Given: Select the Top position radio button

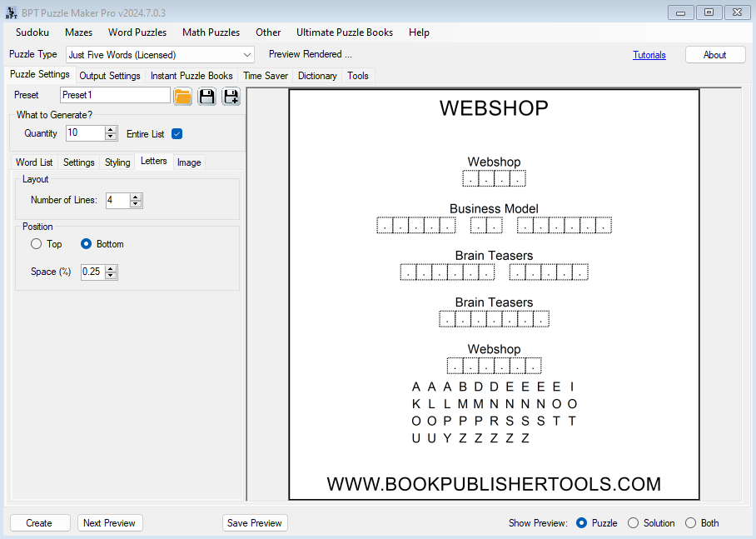Looking at the screenshot, I should (36, 244).
